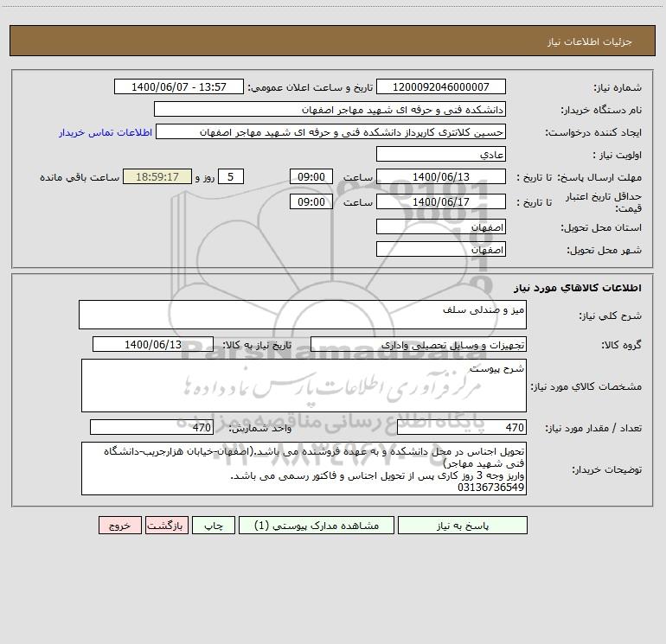Image resolution: width=666 pixels, height=644 pixels.
Task: Click the label 'شهر محل تحویل:'
Action: pos(604,250)
